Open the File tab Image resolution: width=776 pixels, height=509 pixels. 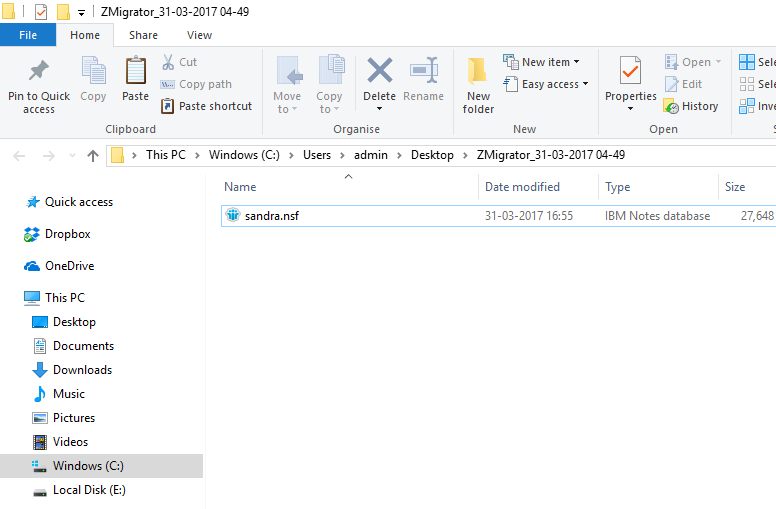[28, 35]
